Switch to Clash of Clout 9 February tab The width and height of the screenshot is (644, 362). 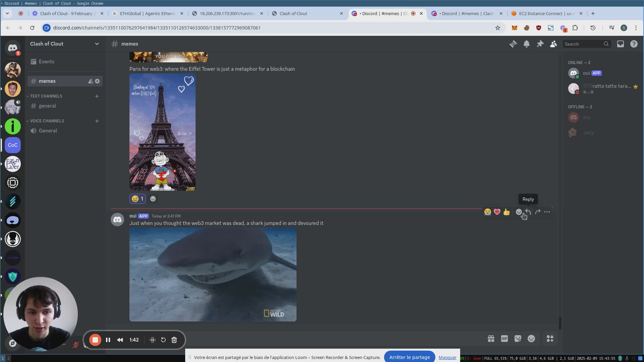pos(68,14)
